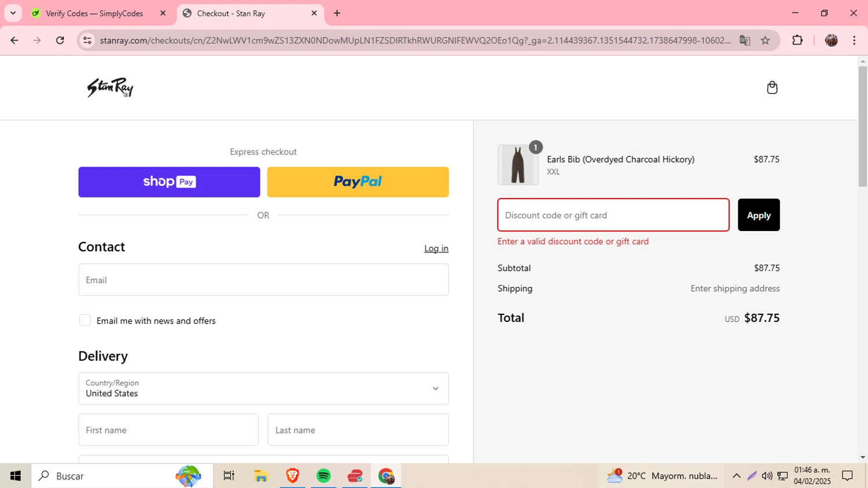Open the Chrome profile avatar
The width and height of the screenshot is (868, 488).
(832, 41)
